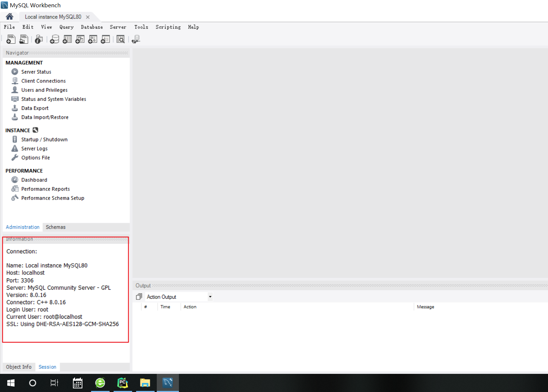Open Server Status in the Navigator
The image size is (548, 392).
(x=36, y=72)
